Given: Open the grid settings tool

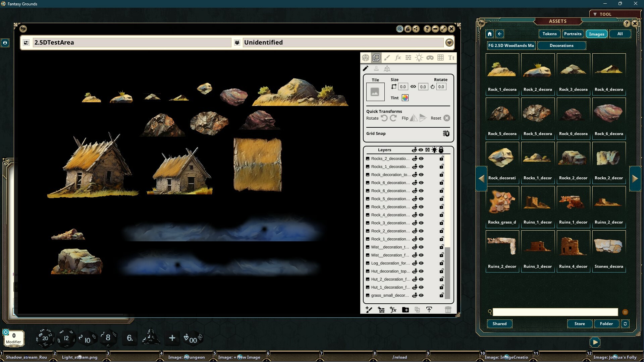Looking at the screenshot, I should tap(441, 57).
